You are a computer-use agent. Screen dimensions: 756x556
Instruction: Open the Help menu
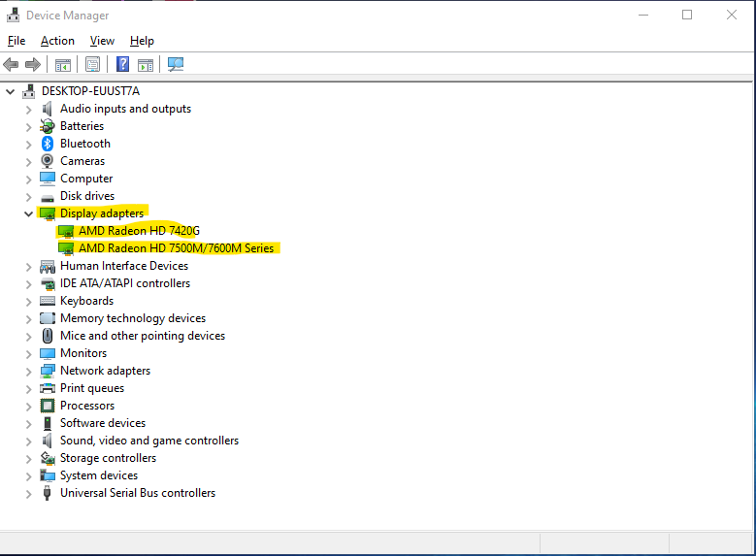point(142,41)
